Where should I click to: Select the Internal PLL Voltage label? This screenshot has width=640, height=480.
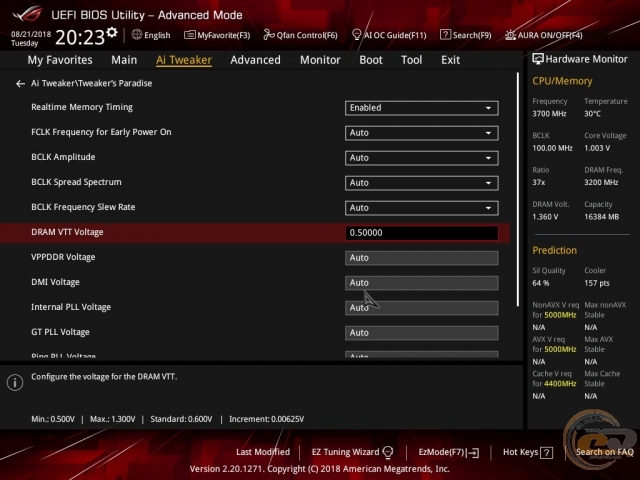[71, 307]
